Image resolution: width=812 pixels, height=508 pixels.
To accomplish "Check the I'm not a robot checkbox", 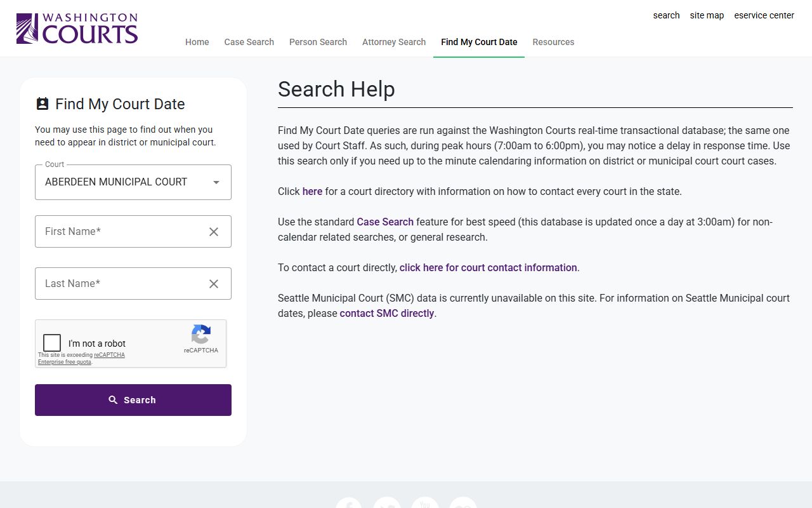I will (x=52, y=343).
